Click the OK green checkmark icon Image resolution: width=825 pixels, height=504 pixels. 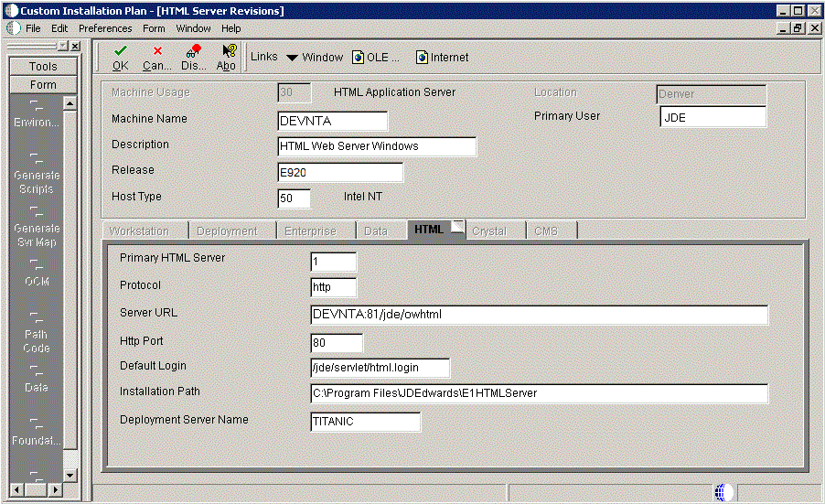point(121,50)
